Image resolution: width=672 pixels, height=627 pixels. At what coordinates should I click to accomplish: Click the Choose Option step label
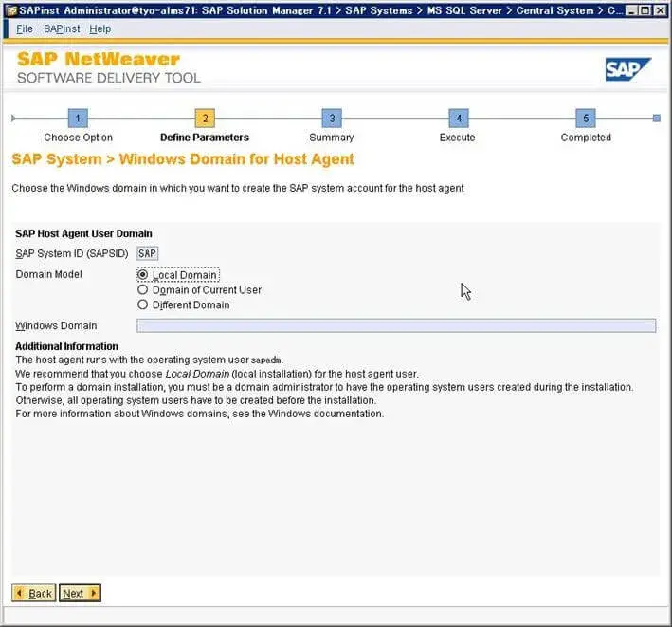78,138
